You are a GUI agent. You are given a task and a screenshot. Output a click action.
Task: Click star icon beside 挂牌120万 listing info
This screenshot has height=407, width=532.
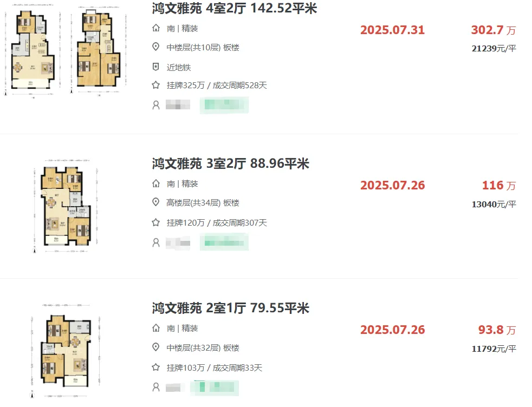click(x=155, y=222)
